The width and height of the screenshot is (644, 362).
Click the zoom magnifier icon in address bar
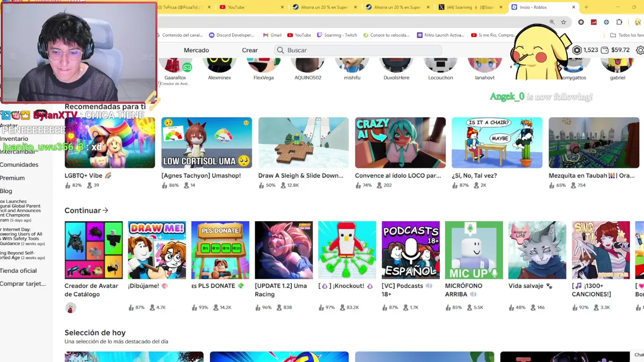coord(552,22)
